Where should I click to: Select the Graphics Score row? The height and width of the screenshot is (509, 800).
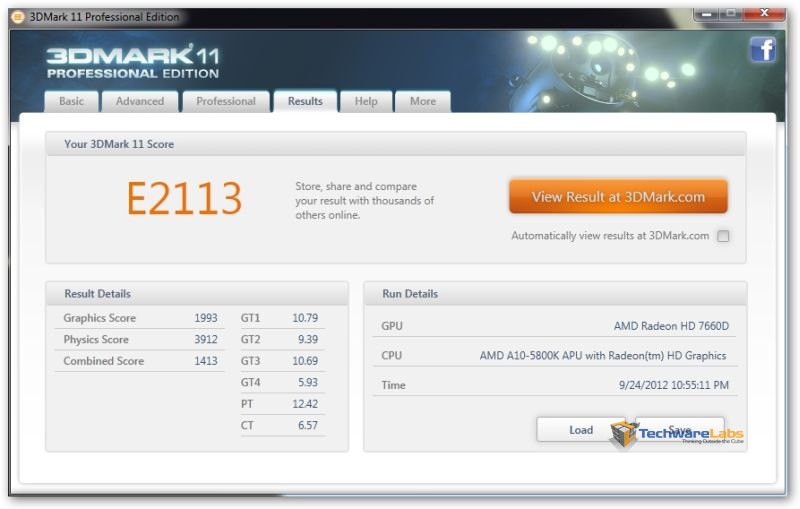pyautogui.click(x=140, y=318)
